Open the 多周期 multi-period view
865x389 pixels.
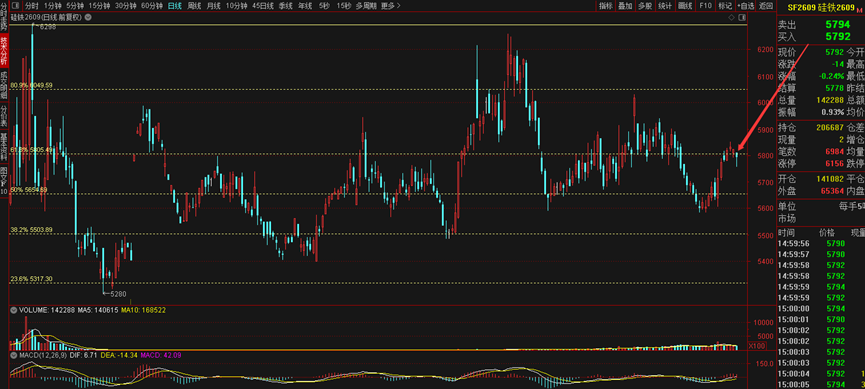click(x=366, y=6)
